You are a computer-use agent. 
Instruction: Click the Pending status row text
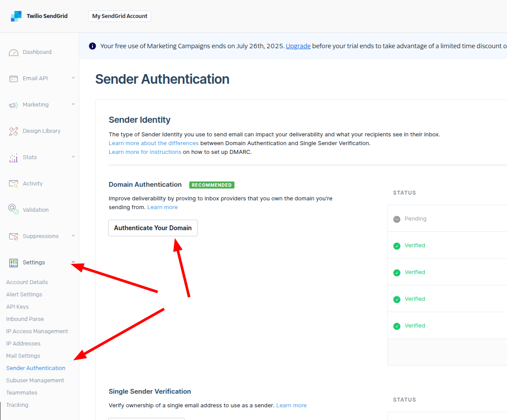[x=415, y=219]
